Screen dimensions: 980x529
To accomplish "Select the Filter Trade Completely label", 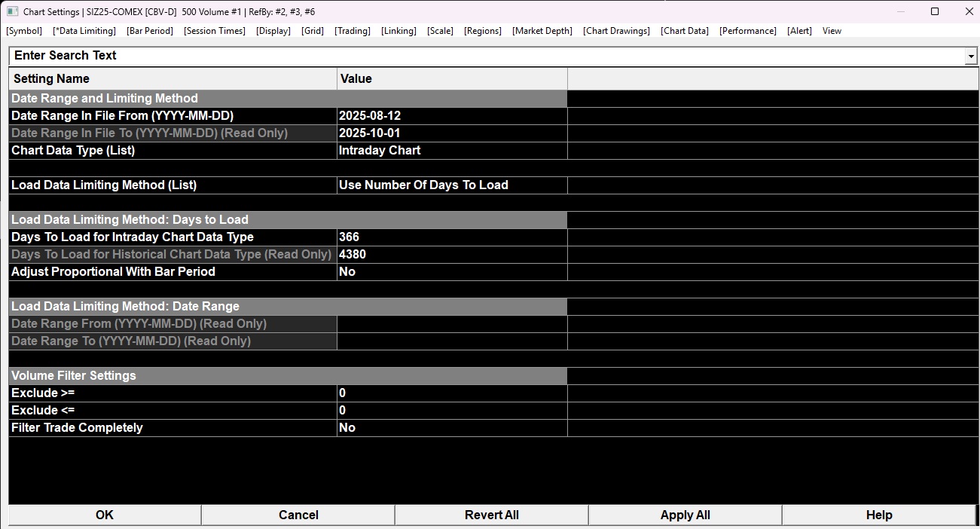I will 172,428.
